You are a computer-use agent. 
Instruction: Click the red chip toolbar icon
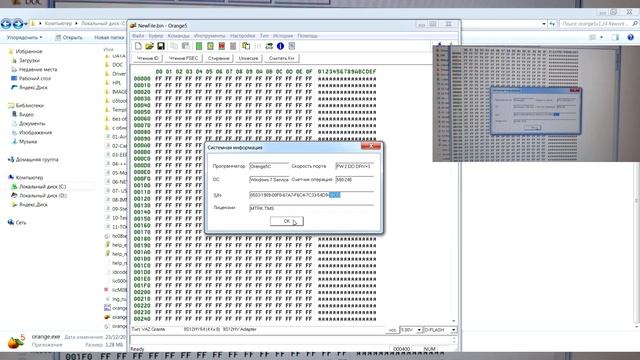pyautogui.click(x=222, y=46)
